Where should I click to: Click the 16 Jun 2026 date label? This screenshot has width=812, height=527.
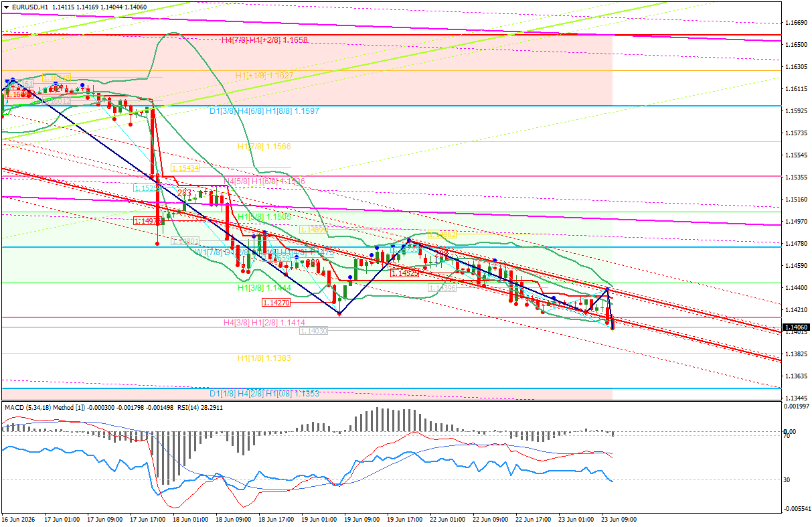coord(18,519)
